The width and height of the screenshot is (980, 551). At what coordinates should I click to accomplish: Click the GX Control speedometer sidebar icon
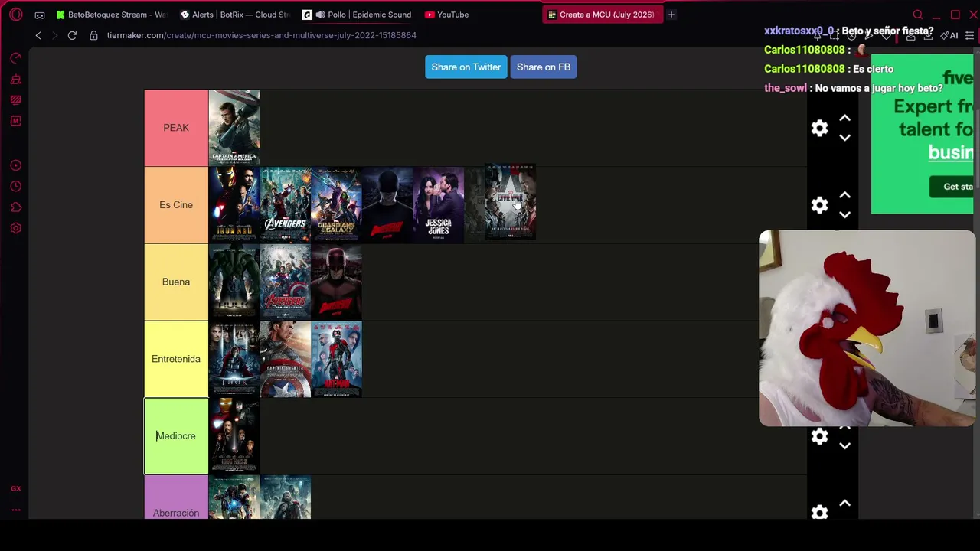click(16, 58)
